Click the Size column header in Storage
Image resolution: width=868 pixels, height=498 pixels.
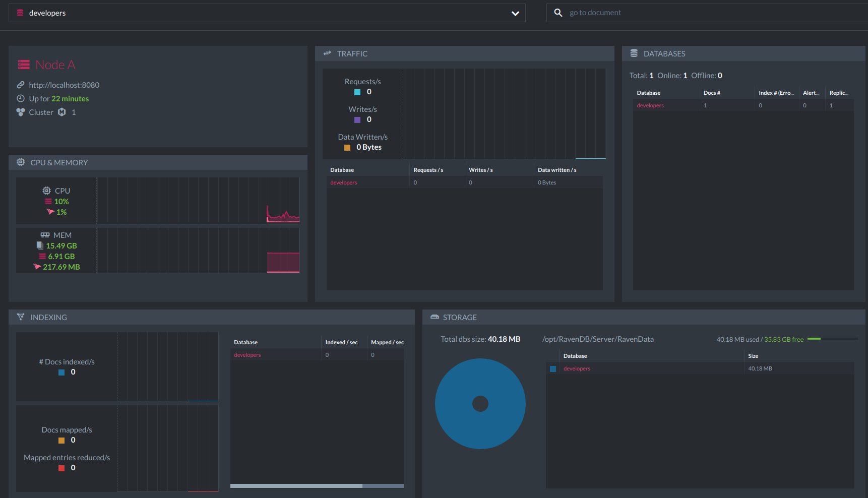753,356
